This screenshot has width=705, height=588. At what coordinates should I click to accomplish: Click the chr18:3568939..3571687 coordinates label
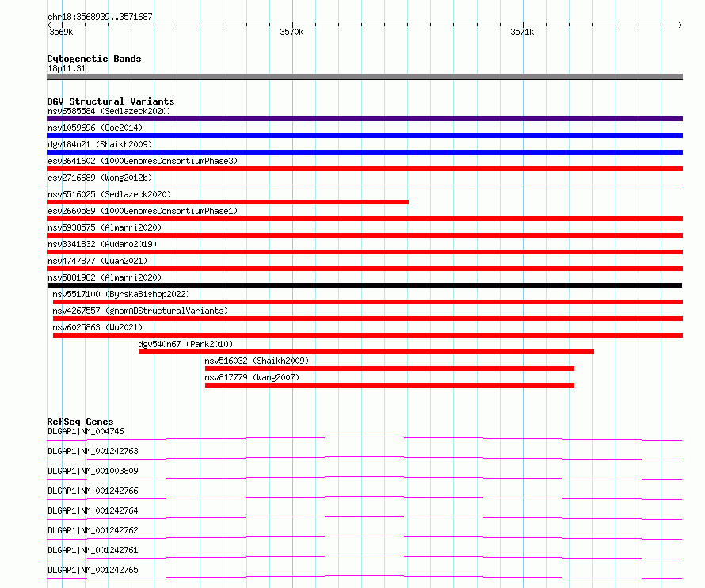click(100, 17)
